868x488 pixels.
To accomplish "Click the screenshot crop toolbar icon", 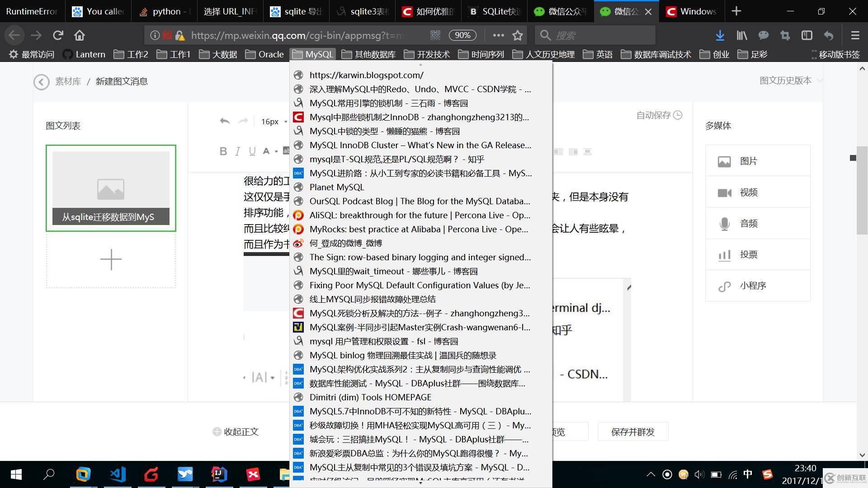I will click(785, 35).
